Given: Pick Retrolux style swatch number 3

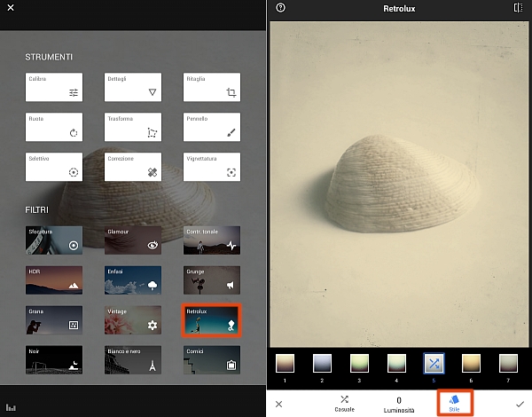Looking at the screenshot, I should tap(359, 364).
